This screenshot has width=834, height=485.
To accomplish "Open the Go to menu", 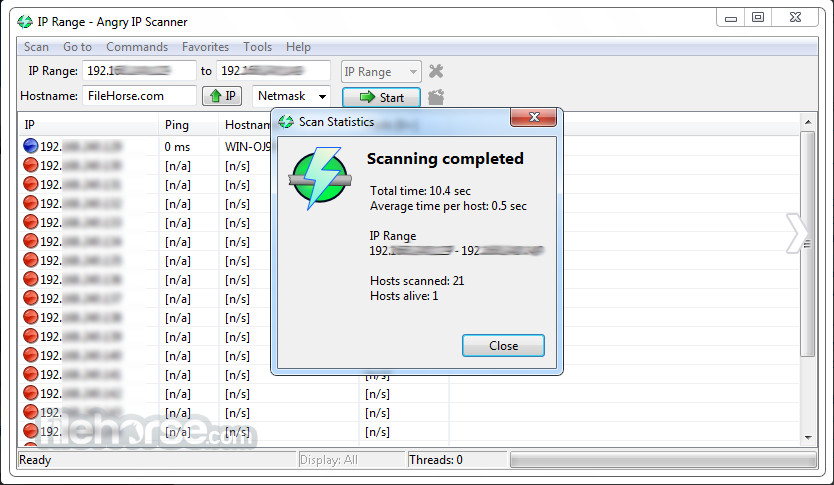I will pos(77,47).
